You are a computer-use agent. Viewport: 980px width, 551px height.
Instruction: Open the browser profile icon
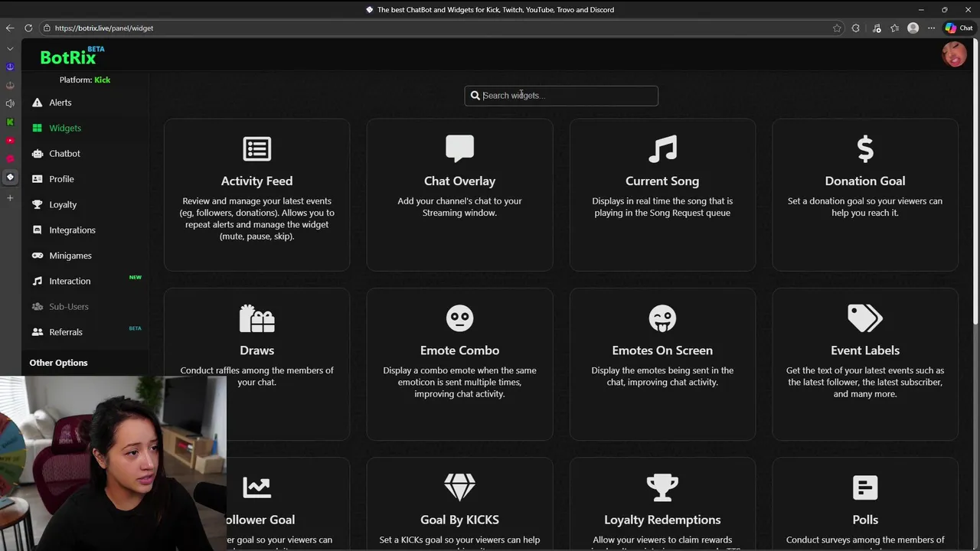coord(913,28)
